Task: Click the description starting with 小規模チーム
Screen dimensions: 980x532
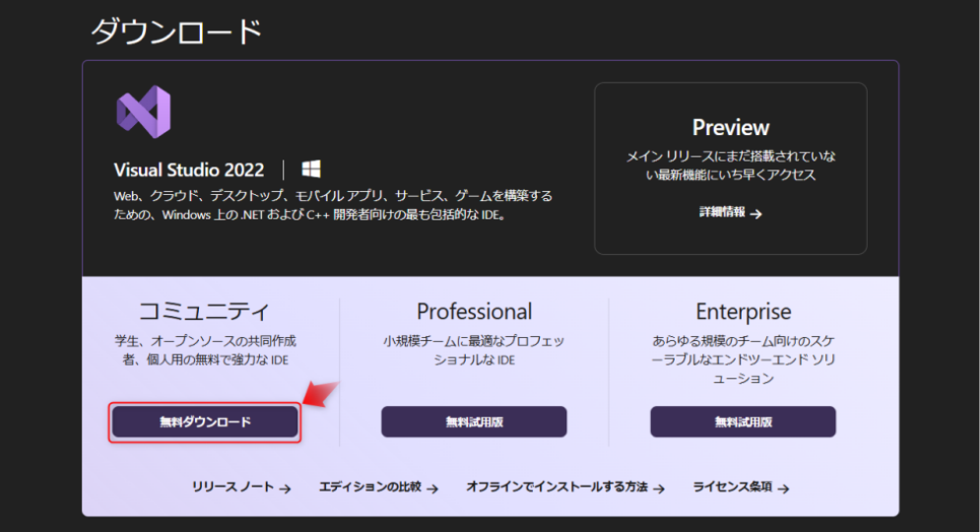Action: point(474,350)
